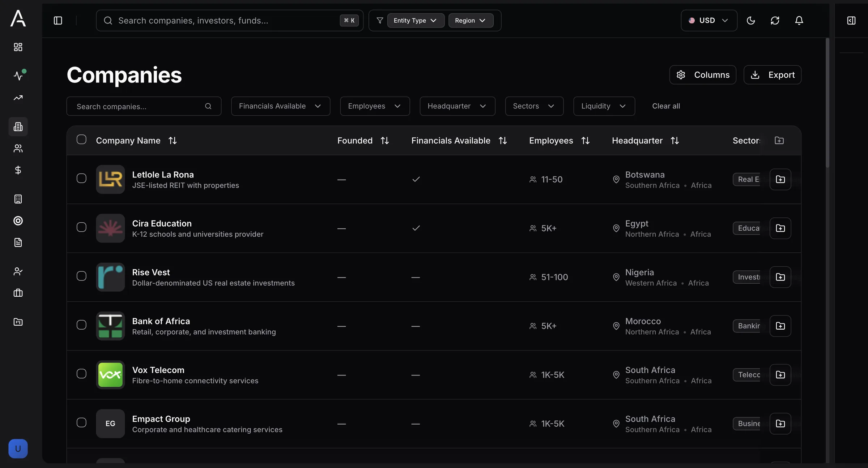Toggle the left sidebar panel icon

coord(58,21)
